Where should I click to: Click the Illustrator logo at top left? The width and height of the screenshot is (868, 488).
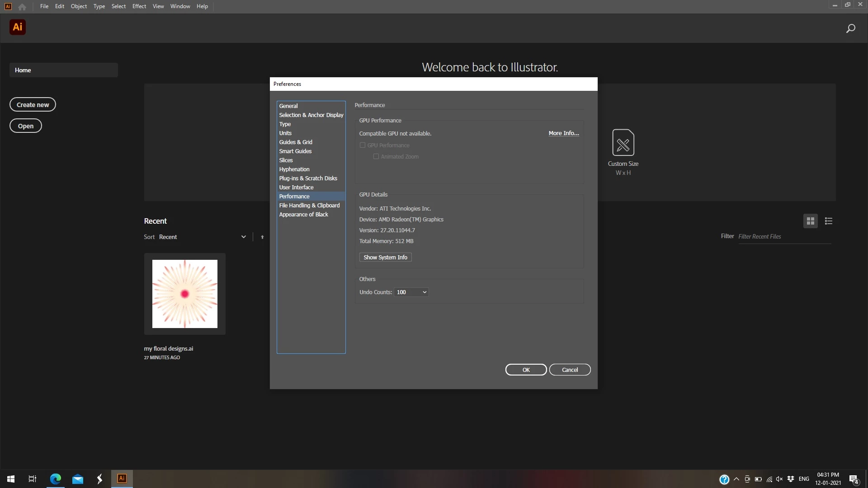18,27
